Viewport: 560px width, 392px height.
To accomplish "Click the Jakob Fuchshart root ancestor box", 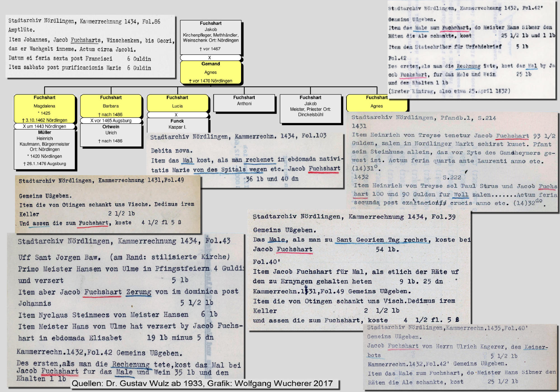I will tap(211, 37).
